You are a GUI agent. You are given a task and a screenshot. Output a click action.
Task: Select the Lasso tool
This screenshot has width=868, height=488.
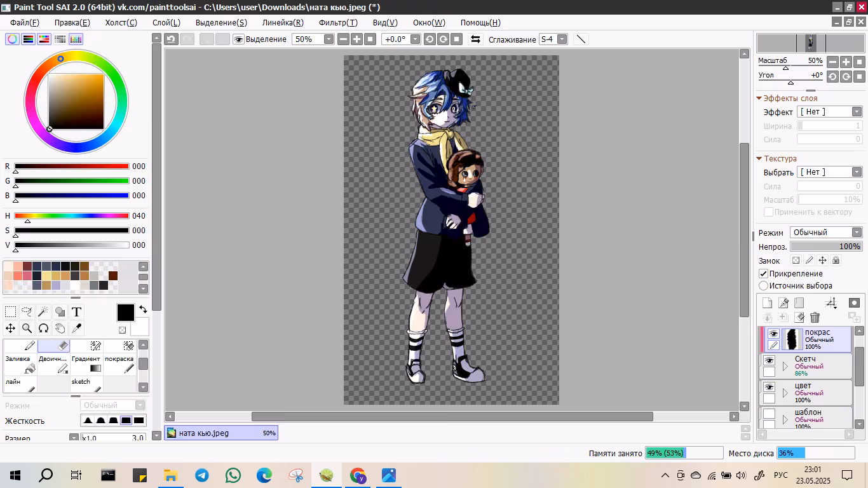[x=27, y=311]
